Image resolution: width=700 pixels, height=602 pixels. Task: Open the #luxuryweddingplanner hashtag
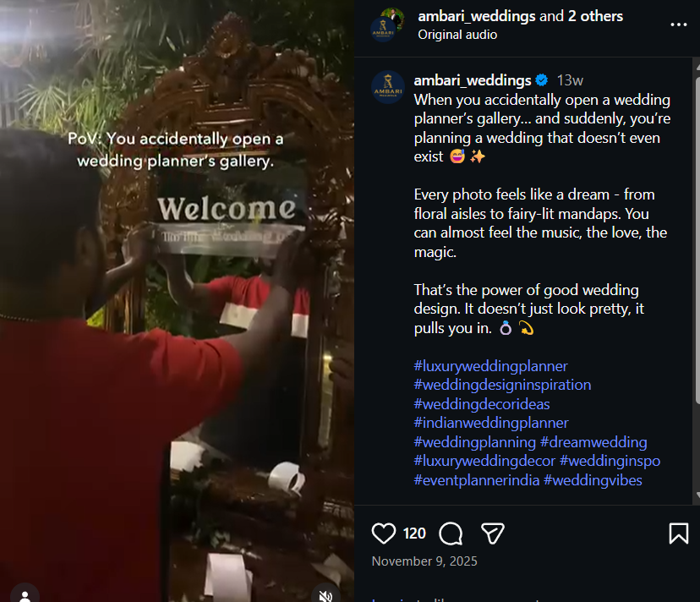(490, 366)
